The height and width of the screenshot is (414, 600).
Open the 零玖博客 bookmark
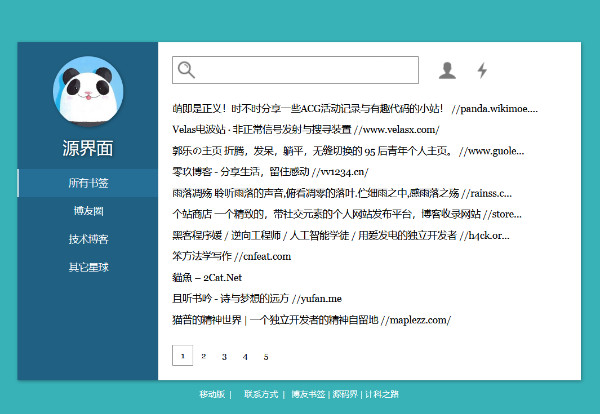click(270, 172)
